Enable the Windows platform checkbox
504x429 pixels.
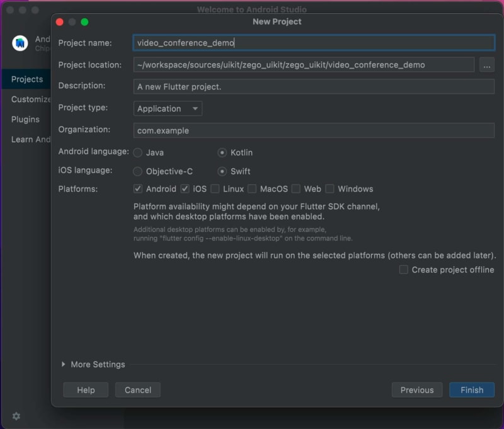(329, 188)
